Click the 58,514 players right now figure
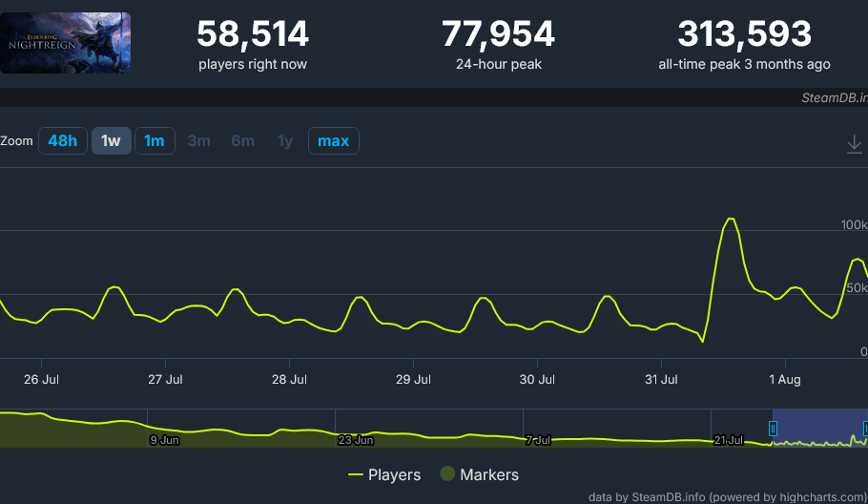The image size is (868, 504). [x=253, y=33]
